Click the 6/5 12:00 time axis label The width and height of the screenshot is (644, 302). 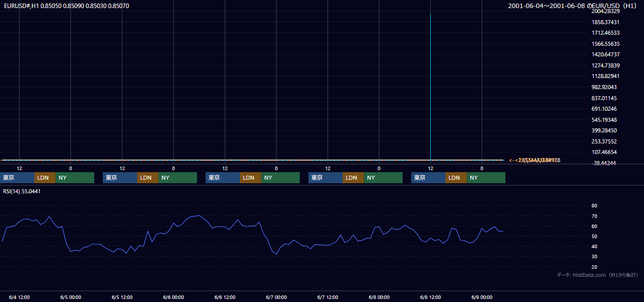pos(122,297)
